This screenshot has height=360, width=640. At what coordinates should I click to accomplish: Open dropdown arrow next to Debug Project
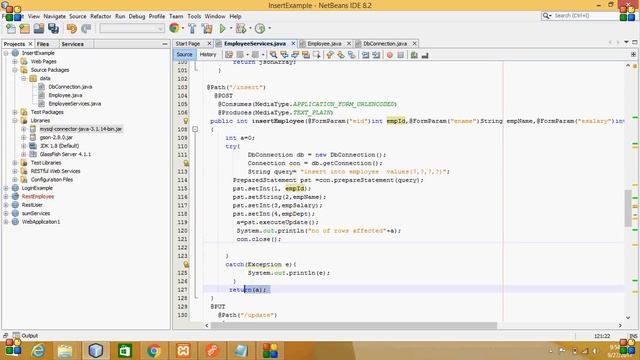click(250, 29)
